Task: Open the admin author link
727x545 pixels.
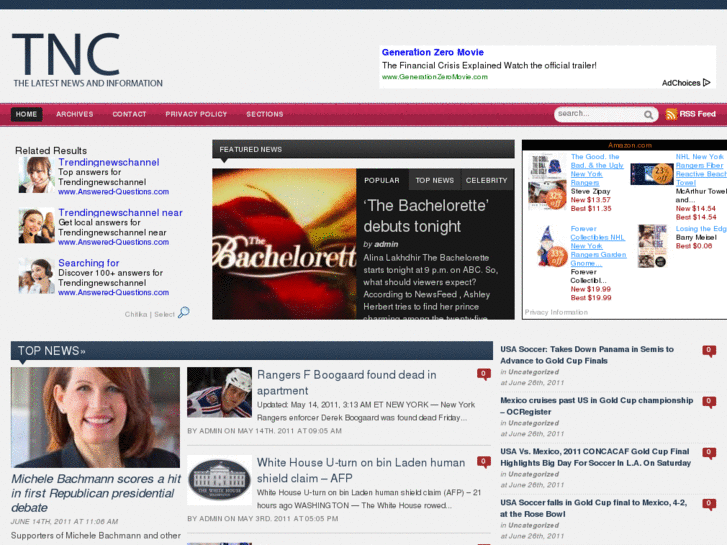Action: [386, 244]
